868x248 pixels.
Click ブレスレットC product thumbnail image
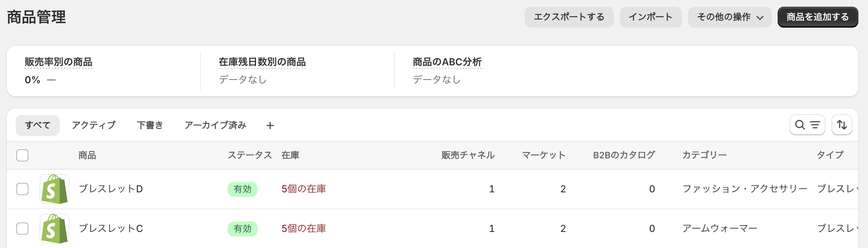(54, 229)
